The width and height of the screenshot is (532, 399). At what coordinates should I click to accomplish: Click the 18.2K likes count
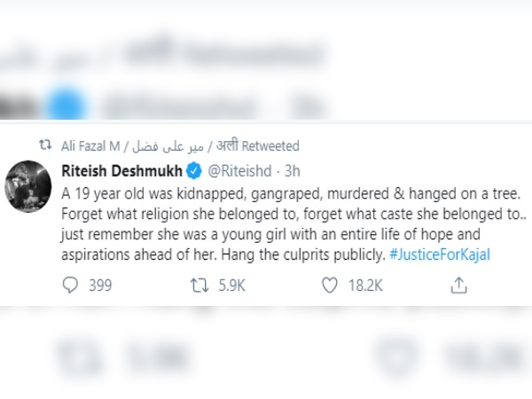pos(364,285)
